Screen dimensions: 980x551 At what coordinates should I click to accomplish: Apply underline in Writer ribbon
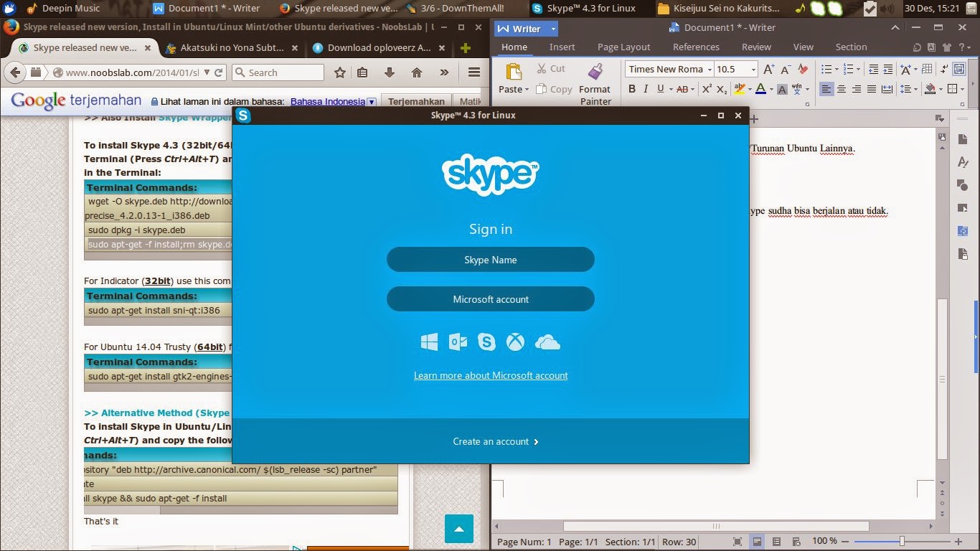click(660, 89)
